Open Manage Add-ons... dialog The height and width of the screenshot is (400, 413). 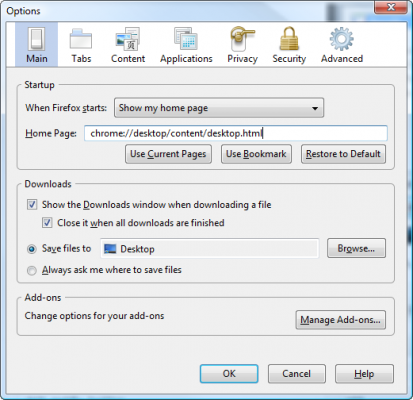(x=341, y=320)
